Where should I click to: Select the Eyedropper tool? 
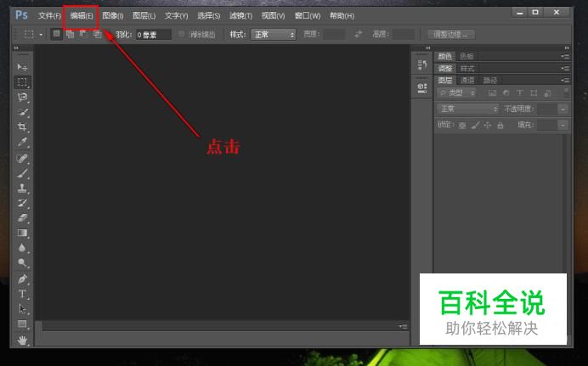(22, 142)
